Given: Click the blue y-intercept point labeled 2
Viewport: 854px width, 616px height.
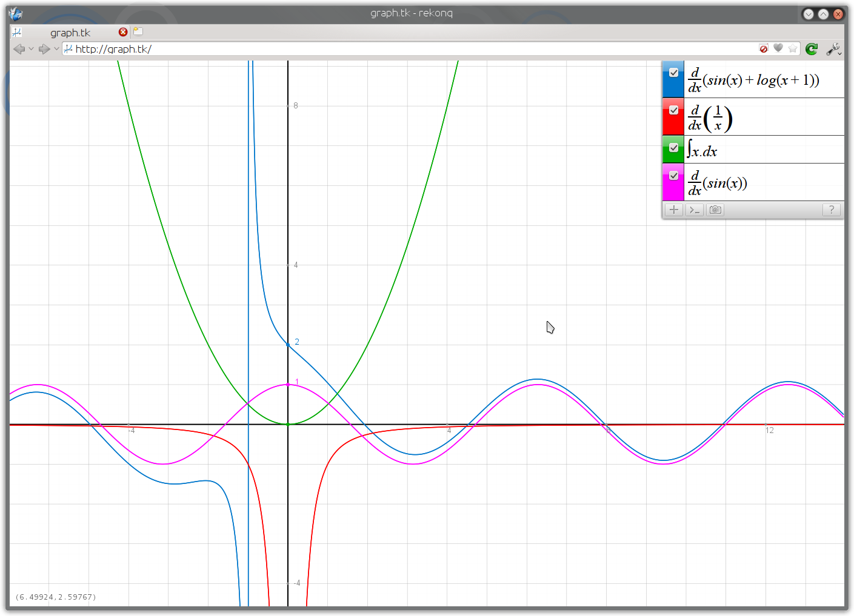Looking at the screenshot, I should click(x=288, y=344).
